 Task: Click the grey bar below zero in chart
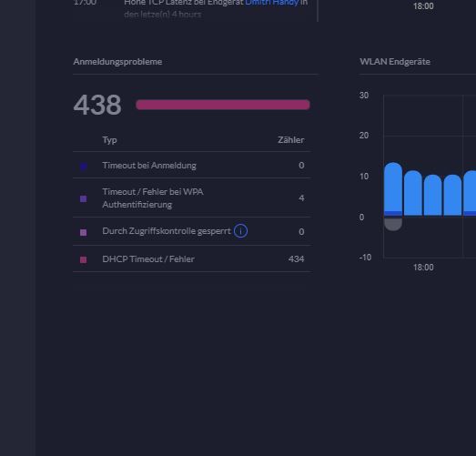(x=393, y=224)
